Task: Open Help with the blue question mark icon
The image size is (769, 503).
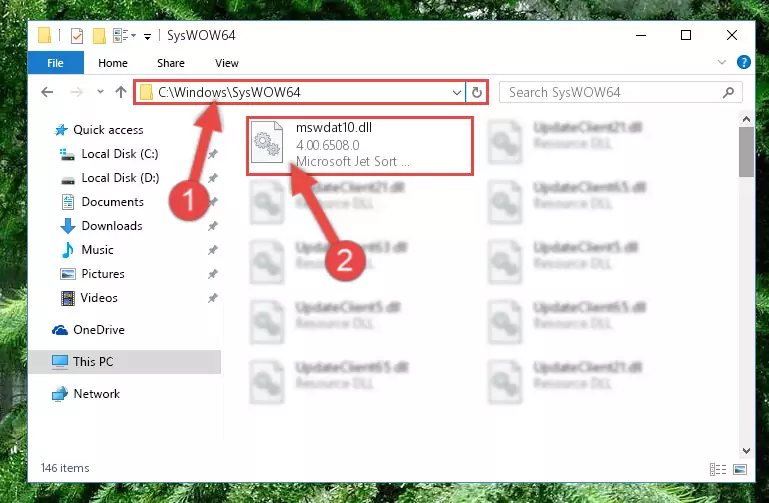Action: 743,62
